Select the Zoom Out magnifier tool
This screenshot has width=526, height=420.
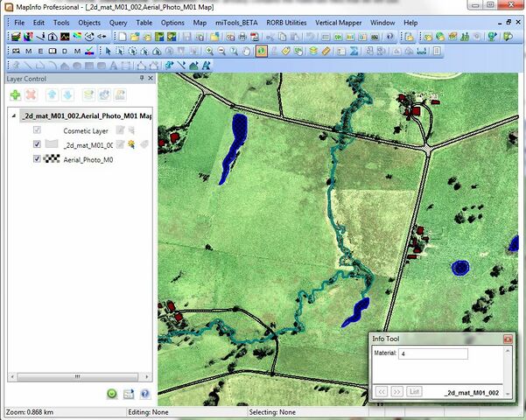point(222,51)
